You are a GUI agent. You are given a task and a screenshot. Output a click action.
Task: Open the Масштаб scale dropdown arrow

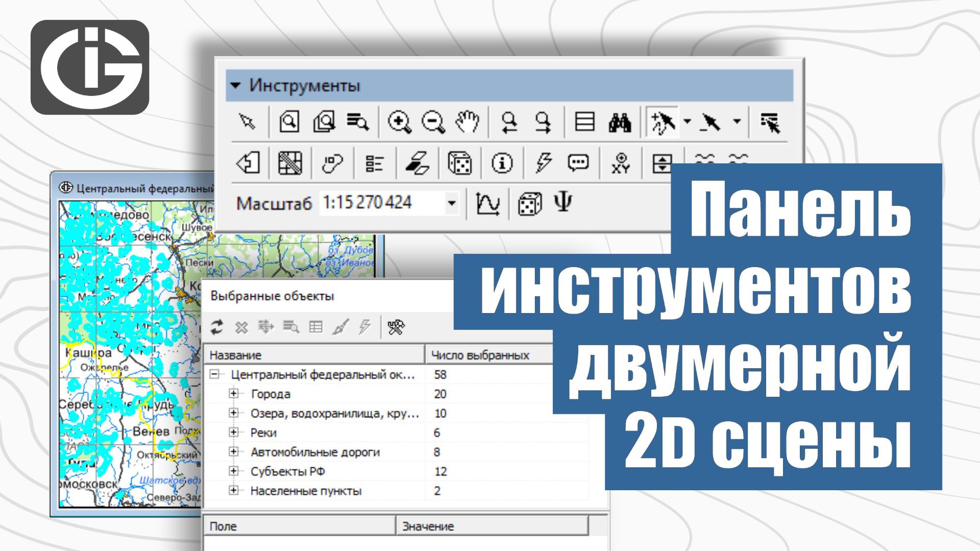451,203
